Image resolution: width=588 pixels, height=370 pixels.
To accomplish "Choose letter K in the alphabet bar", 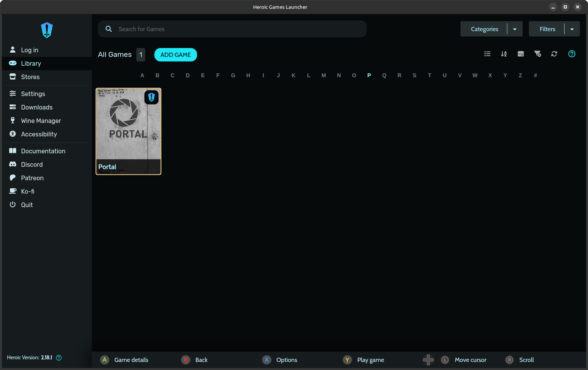I will coord(293,75).
